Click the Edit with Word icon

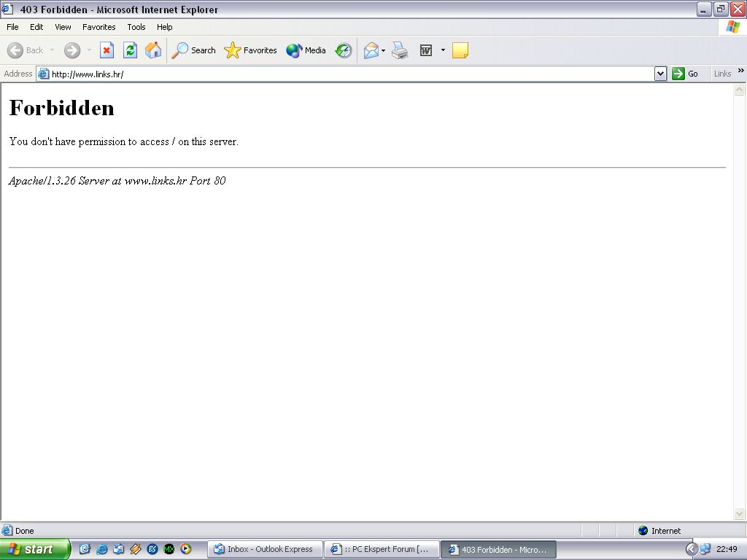(x=426, y=50)
